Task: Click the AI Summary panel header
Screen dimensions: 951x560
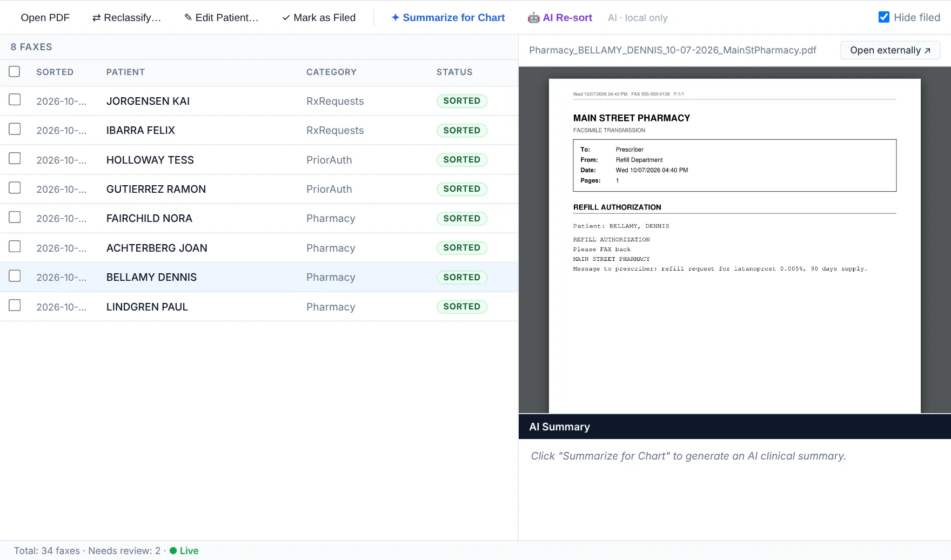Action: [735, 427]
